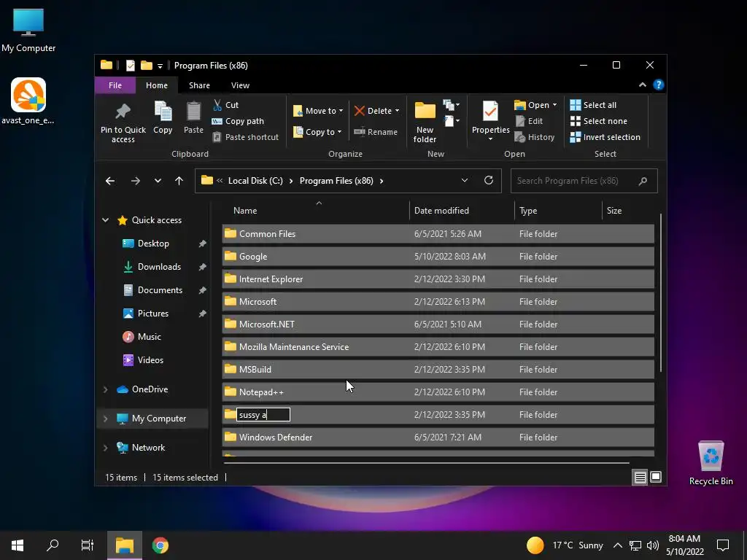Click the rename text box containing 'sussy a'
The width and height of the screenshot is (747, 560).
tap(263, 415)
